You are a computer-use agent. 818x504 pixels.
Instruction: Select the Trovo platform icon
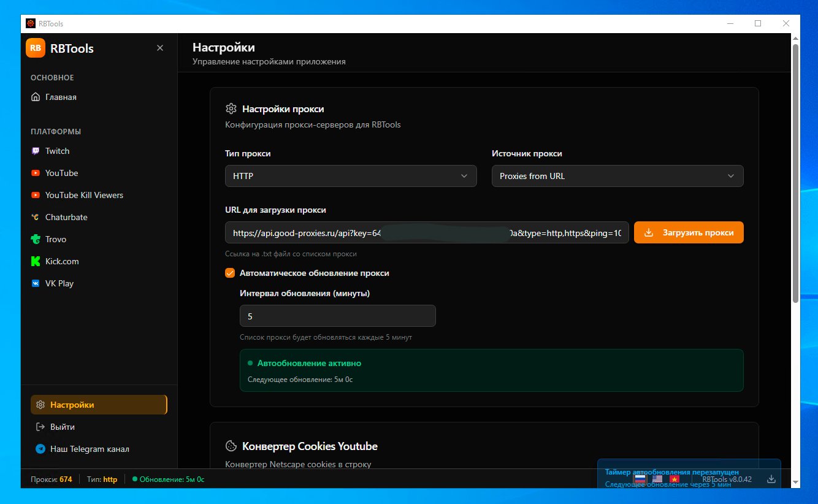tap(36, 239)
